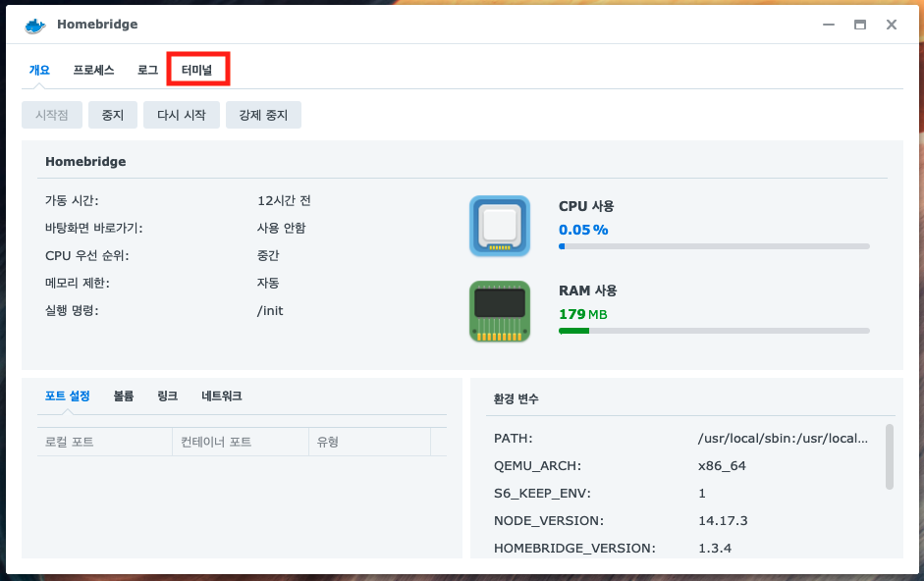Image resolution: width=924 pixels, height=581 pixels.
Task: Select the 포트 설정 tab
Action: click(67, 396)
